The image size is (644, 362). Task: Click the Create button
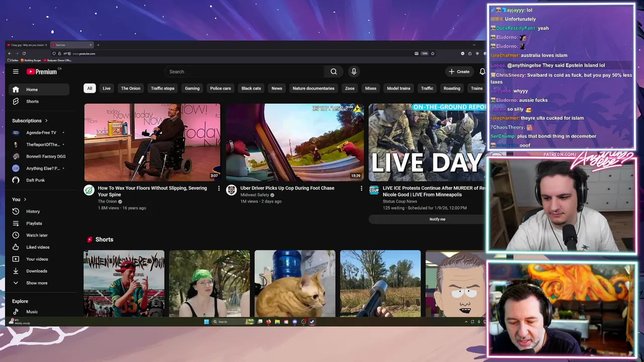point(459,71)
